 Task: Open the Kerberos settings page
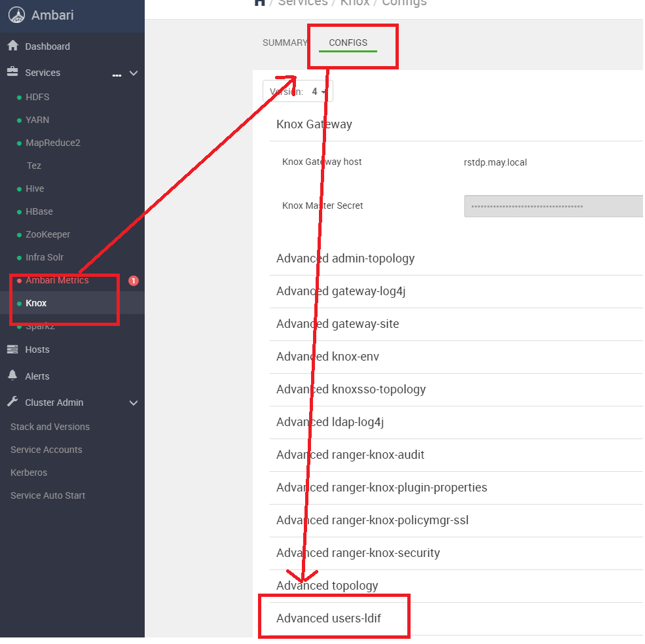pos(29,473)
